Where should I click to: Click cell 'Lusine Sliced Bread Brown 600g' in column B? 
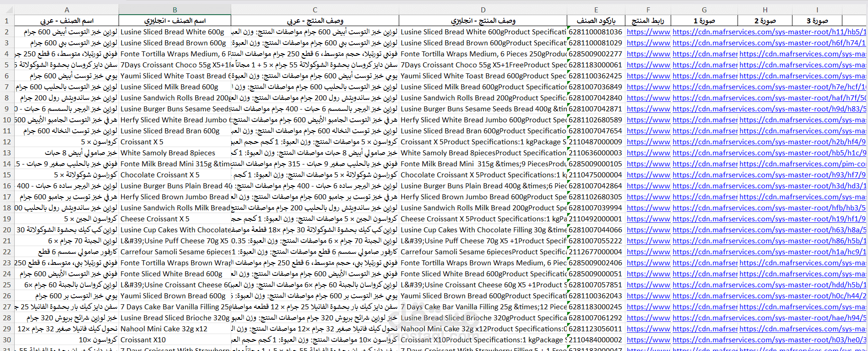[175, 43]
